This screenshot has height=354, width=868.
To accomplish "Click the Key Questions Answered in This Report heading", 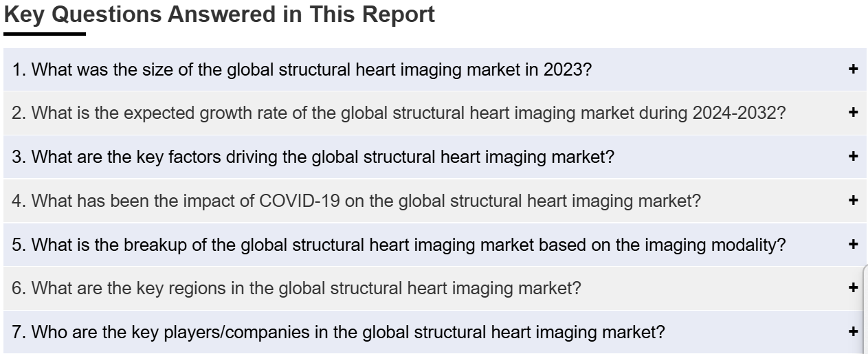I will click(219, 14).
